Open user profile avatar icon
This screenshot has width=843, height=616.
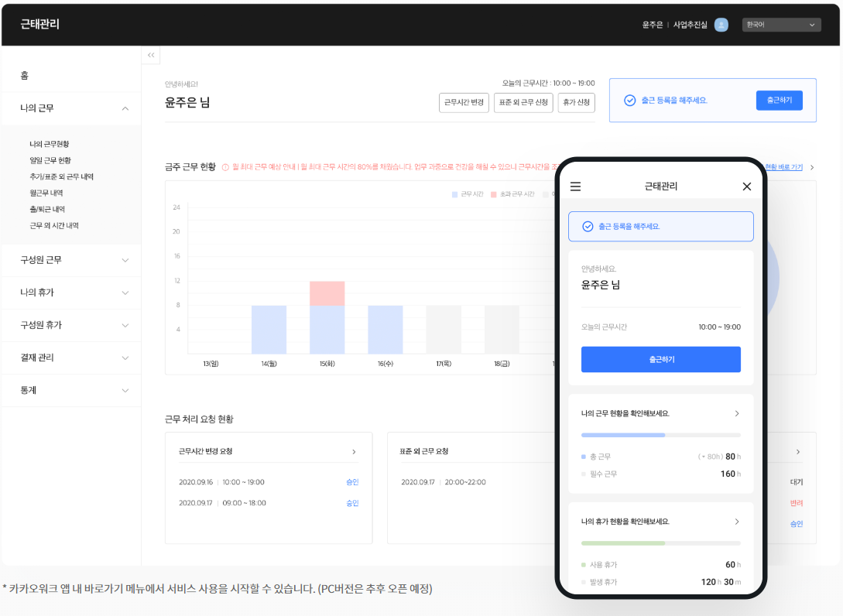(x=721, y=25)
